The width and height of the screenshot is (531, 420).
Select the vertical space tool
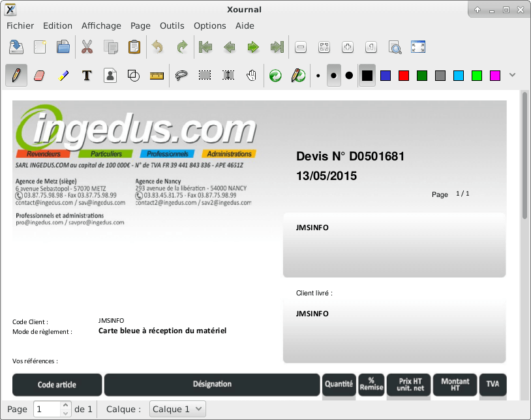[228, 75]
